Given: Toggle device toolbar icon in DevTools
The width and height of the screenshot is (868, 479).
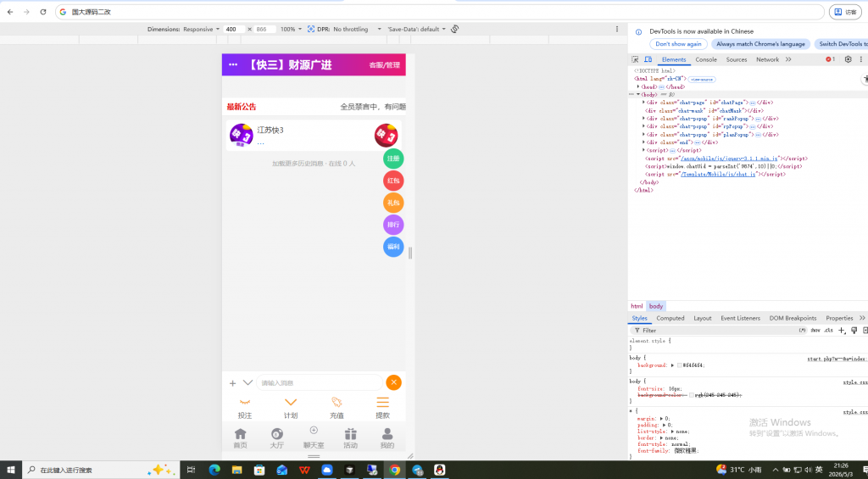Looking at the screenshot, I should pyautogui.click(x=648, y=59).
